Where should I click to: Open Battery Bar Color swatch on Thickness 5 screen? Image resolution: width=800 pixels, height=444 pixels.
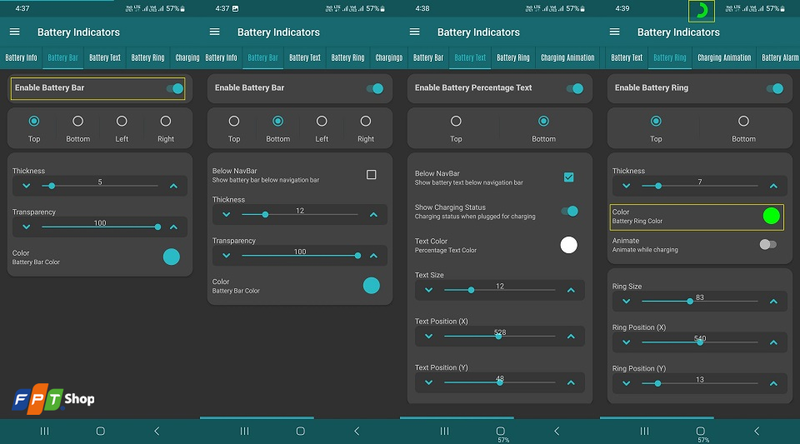pyautogui.click(x=171, y=257)
